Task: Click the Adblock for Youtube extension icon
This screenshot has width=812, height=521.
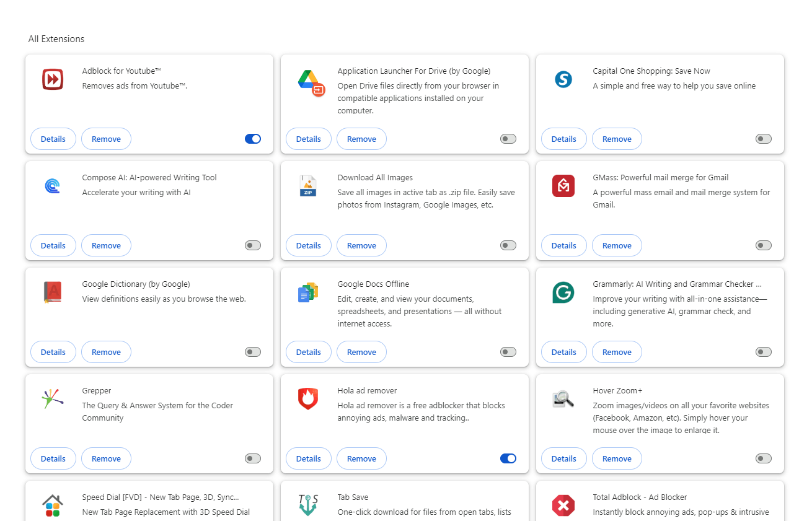Action: (x=53, y=79)
